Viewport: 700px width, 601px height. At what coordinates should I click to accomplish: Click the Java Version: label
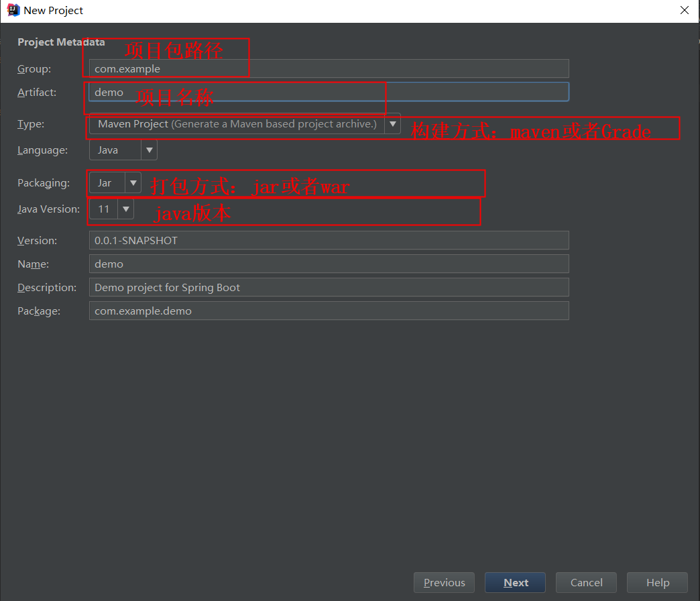pos(48,209)
